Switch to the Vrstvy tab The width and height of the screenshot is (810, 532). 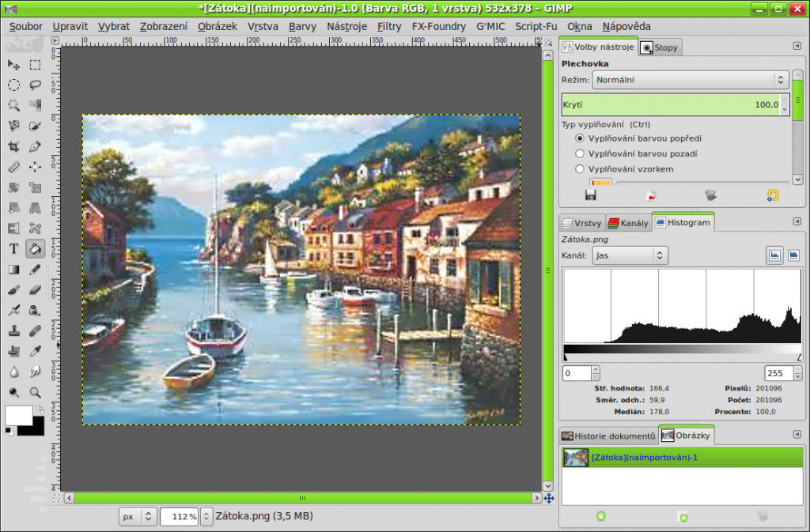click(582, 223)
